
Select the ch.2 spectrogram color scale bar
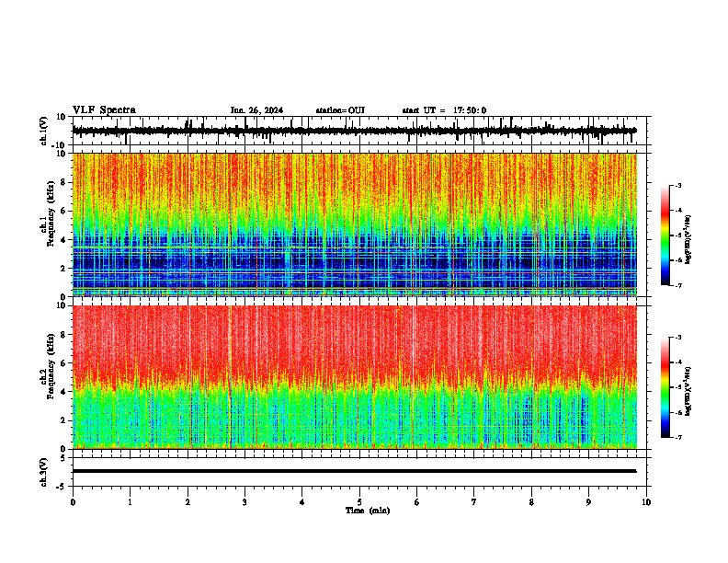665,387
